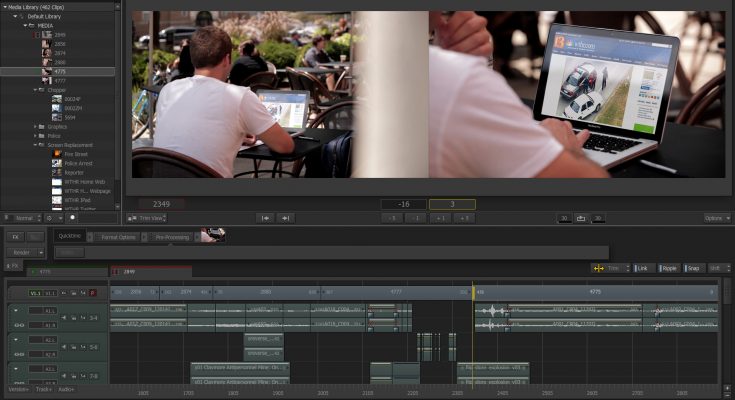Open the Normal view mode dropdown

tap(23, 218)
